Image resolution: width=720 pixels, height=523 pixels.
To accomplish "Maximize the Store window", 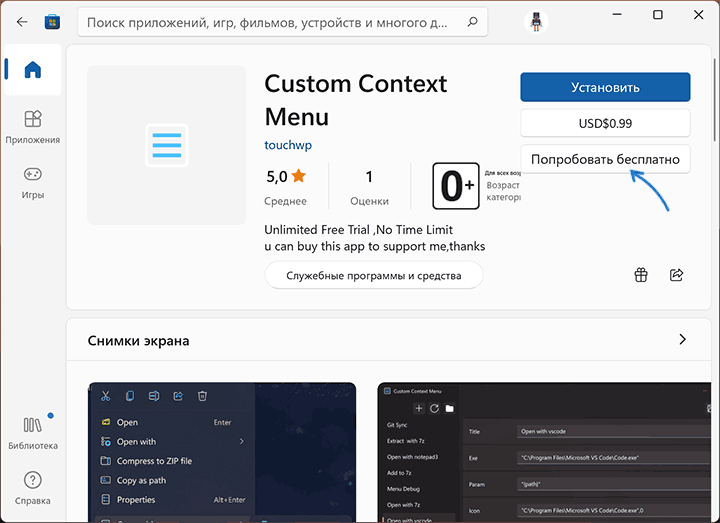I will click(658, 15).
